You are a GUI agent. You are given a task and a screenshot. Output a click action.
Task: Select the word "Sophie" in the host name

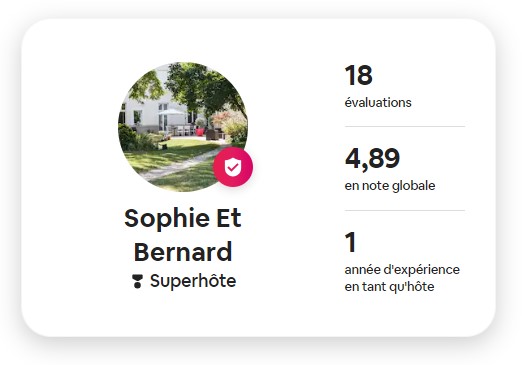pos(167,219)
